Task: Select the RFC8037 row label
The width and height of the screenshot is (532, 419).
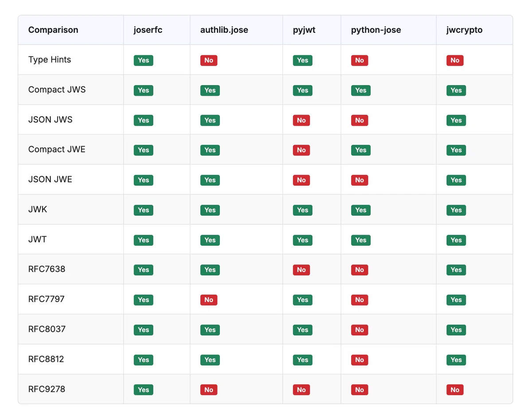Action: (x=47, y=330)
